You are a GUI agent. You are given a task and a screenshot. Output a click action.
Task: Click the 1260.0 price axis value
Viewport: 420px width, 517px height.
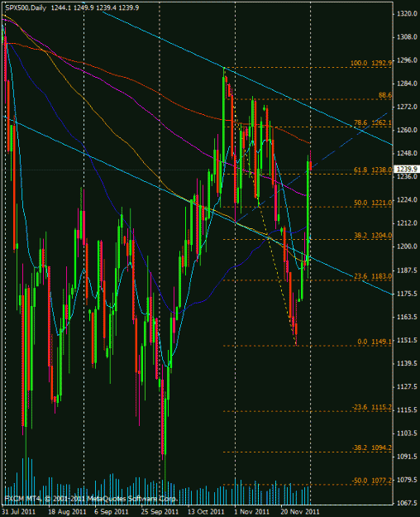(x=408, y=130)
